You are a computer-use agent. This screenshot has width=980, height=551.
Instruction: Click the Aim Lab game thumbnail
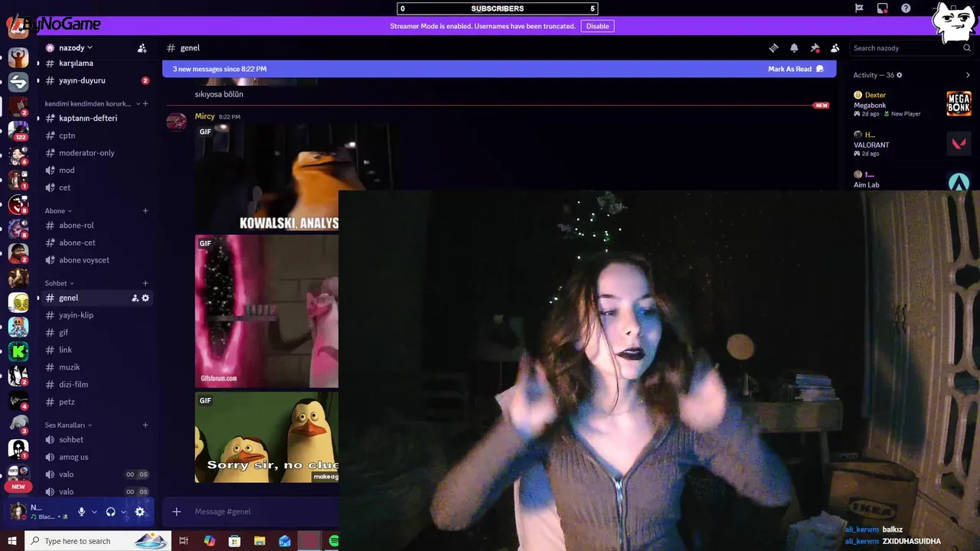[x=959, y=182]
